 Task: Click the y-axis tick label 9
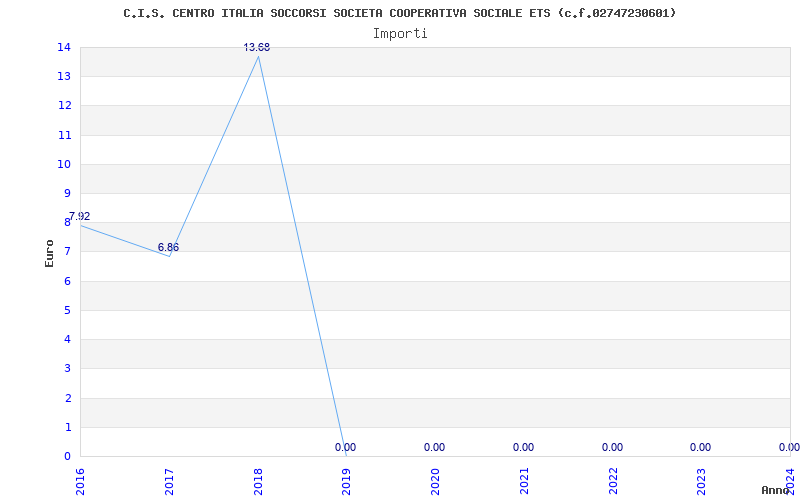(67, 193)
